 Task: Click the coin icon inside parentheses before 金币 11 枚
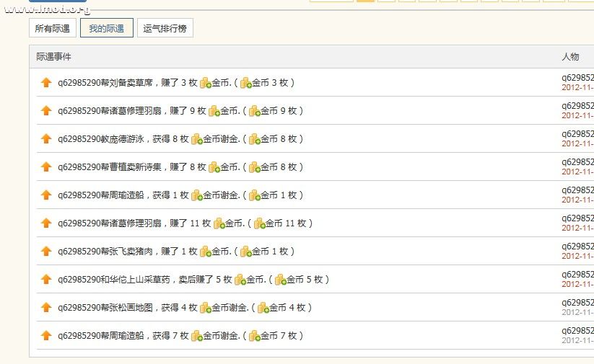[260, 223]
